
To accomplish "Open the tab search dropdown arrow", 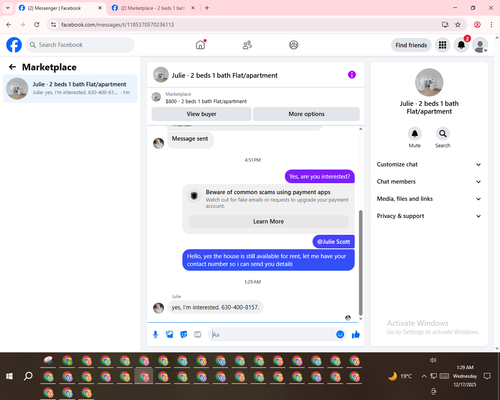I will (8, 8).
